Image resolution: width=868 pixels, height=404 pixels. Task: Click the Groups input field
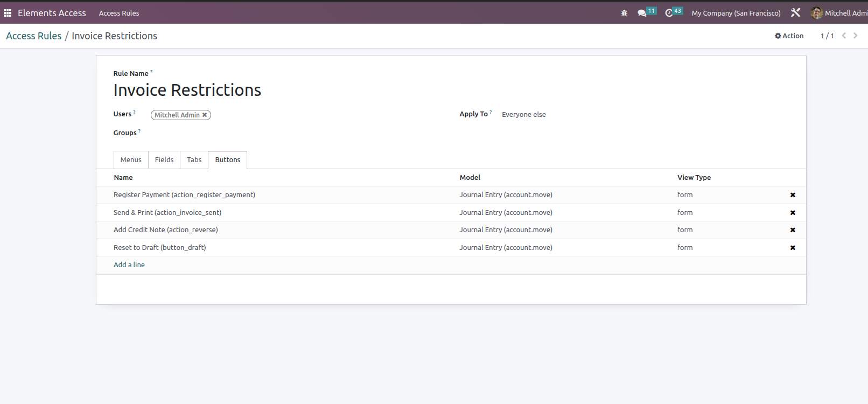click(x=291, y=133)
